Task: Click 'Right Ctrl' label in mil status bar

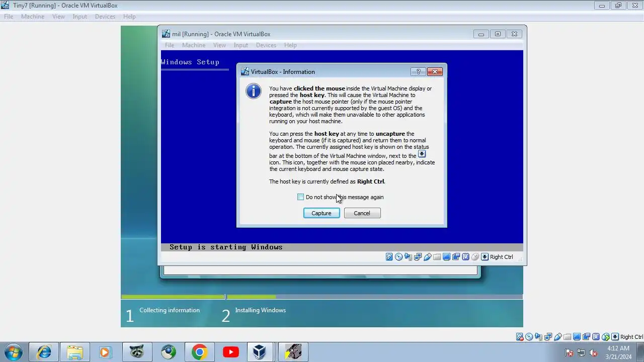Action: point(502,257)
